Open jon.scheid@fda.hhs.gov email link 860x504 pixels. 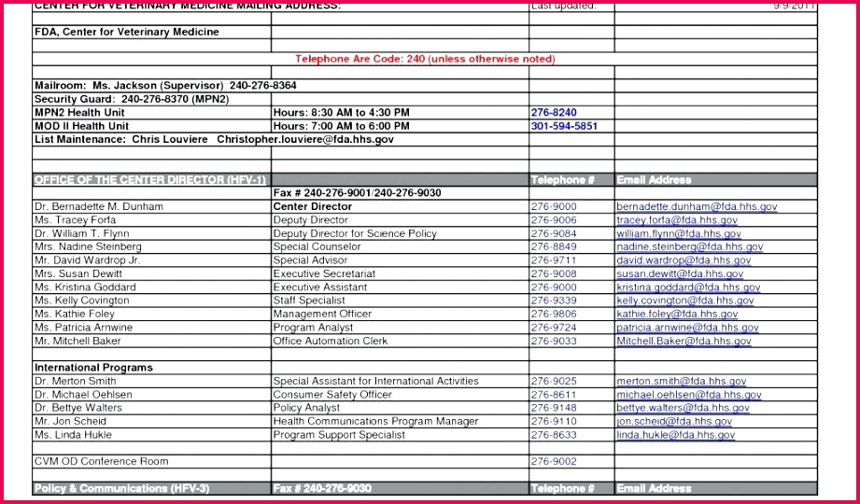[674, 422]
